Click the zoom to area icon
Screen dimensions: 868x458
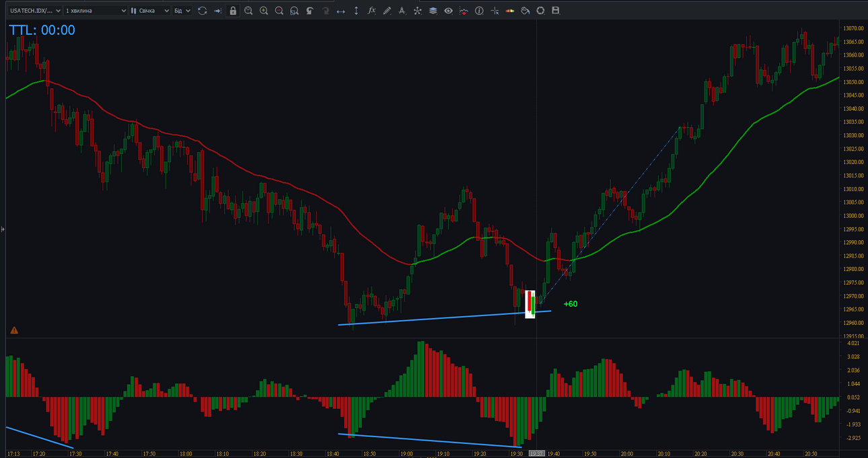(x=295, y=11)
